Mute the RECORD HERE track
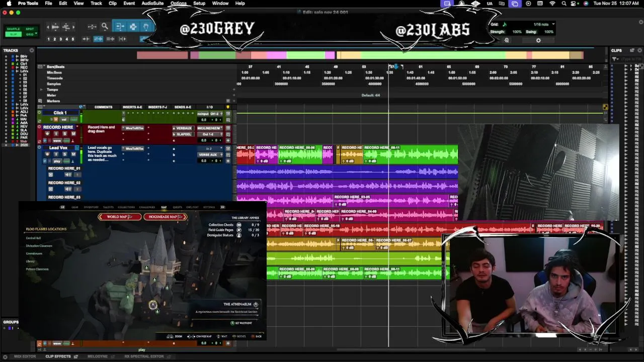This screenshot has height=362, width=644. tap(73, 134)
